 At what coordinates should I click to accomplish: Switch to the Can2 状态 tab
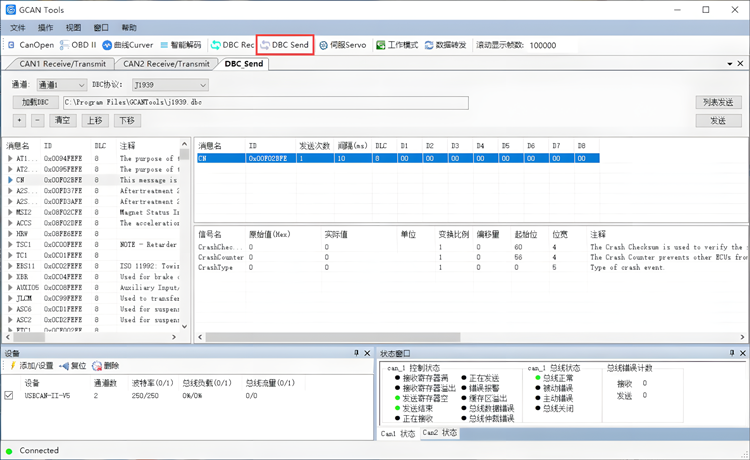[440, 433]
